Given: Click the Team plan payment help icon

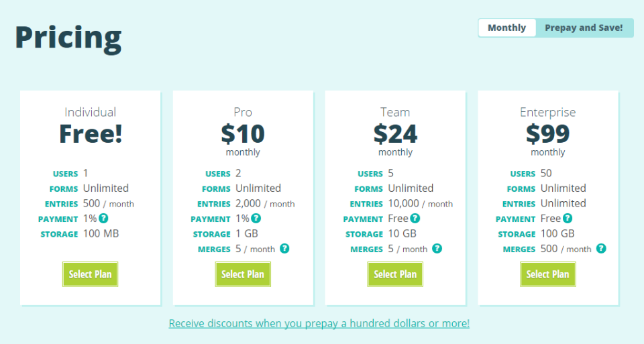Looking at the screenshot, I should point(415,219).
